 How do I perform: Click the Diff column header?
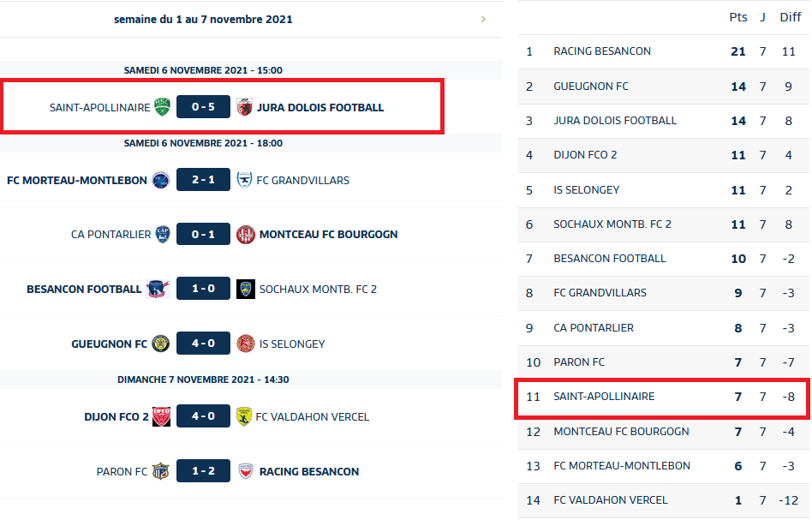[790, 17]
